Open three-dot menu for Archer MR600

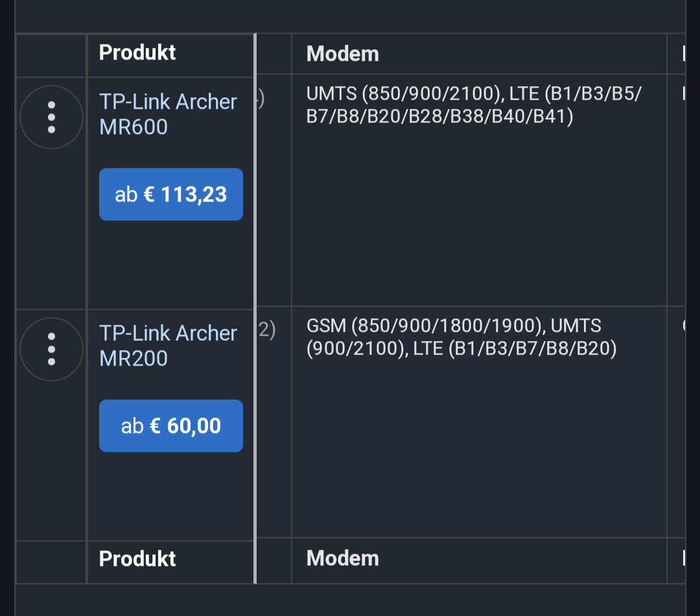point(51,117)
